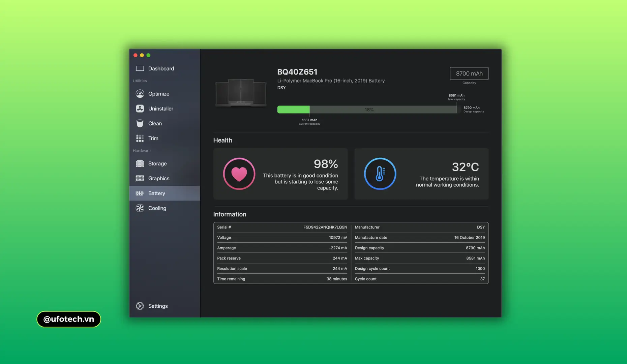Screen dimensions: 627x364
Task: Close the window with red button
Action: [136, 55]
